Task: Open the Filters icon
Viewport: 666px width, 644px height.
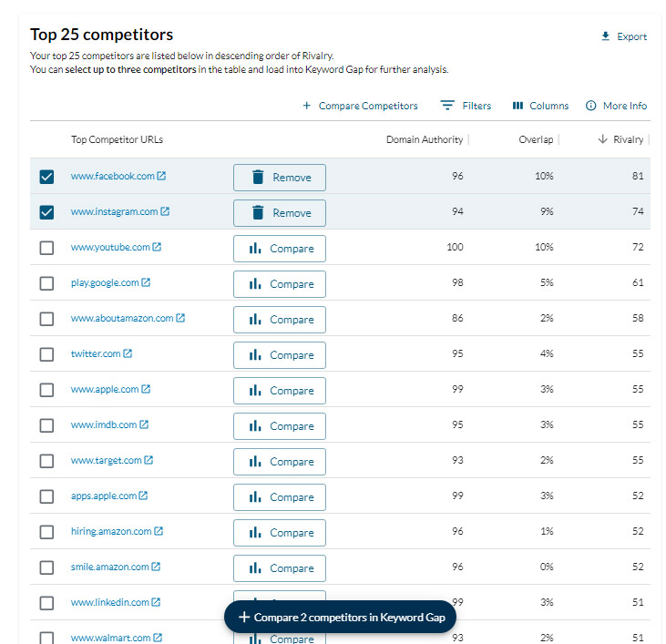Action: (447, 106)
